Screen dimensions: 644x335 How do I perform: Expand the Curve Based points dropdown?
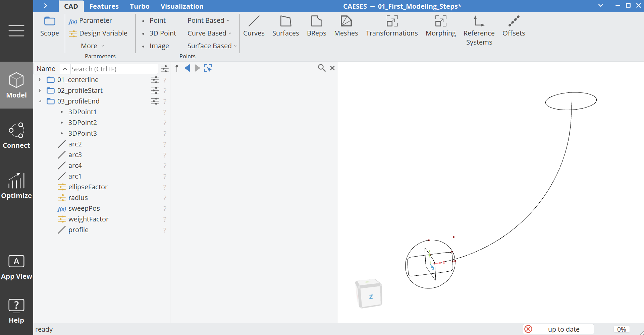pos(209,33)
